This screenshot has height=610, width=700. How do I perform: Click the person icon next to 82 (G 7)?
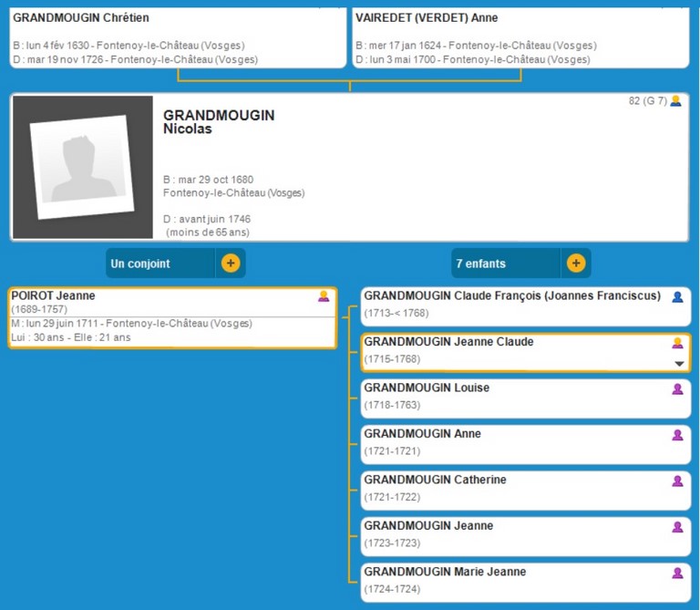coord(675,101)
